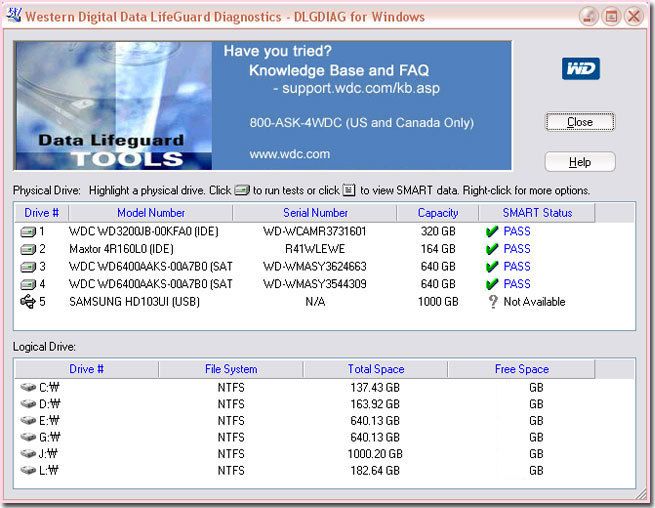Click serial number R41WLEWE
Image resolution: width=655 pixels, height=508 pixels.
(315, 249)
